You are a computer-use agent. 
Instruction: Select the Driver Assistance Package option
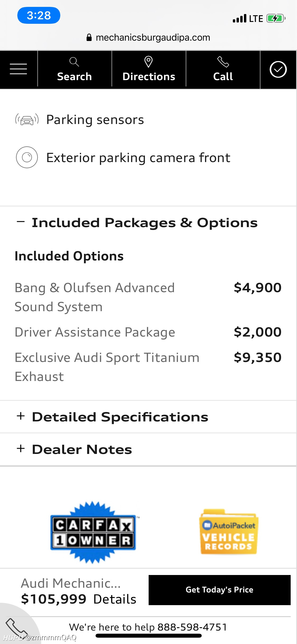pos(148,332)
